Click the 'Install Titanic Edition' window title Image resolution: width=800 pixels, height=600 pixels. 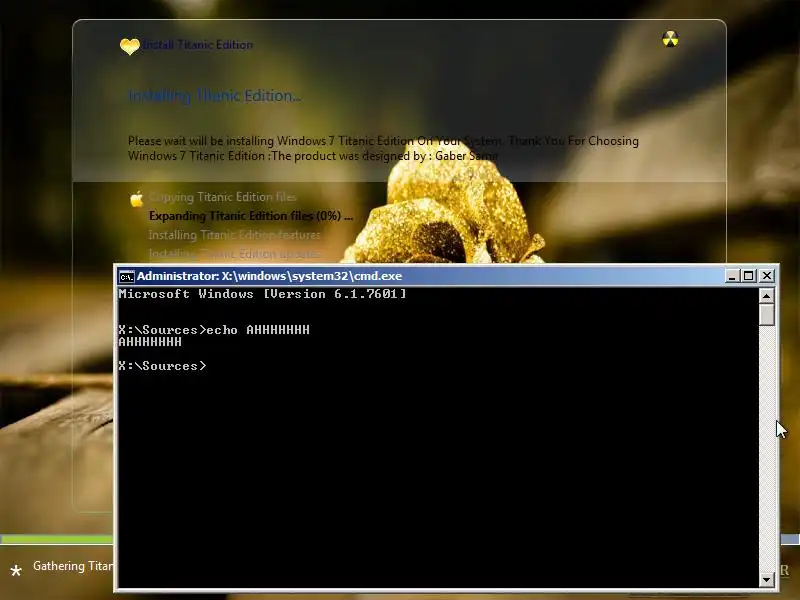click(x=197, y=45)
